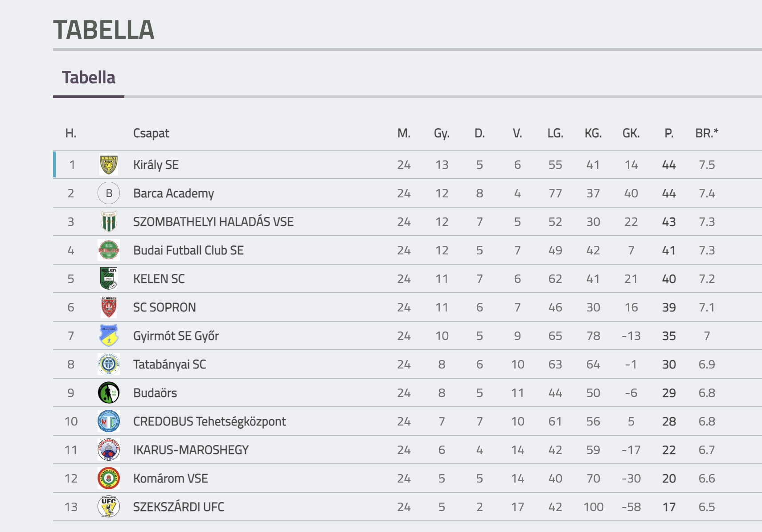
Task: Click the Király SE team crest
Action: [x=109, y=165]
